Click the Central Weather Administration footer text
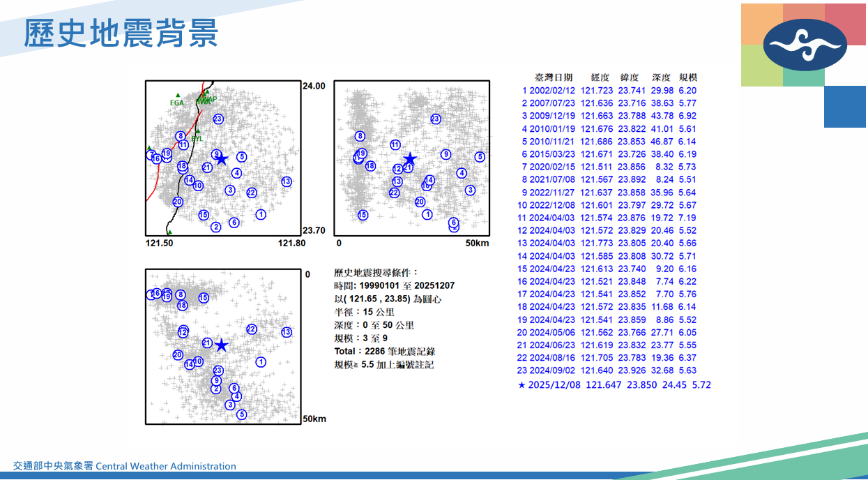868x480 pixels. tap(125, 466)
